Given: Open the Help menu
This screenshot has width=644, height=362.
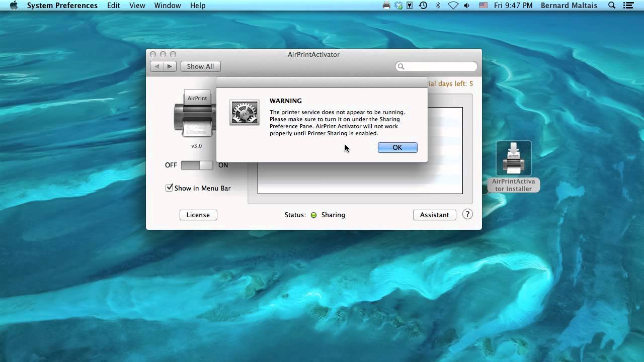Looking at the screenshot, I should [x=198, y=6].
